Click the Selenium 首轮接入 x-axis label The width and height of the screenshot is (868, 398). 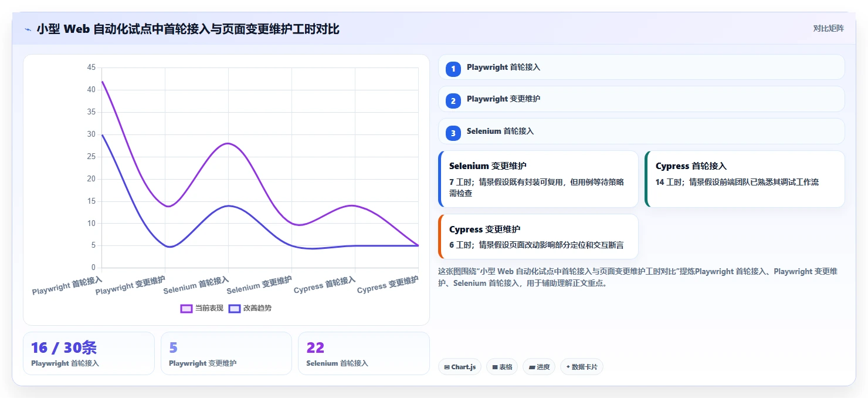(x=196, y=285)
